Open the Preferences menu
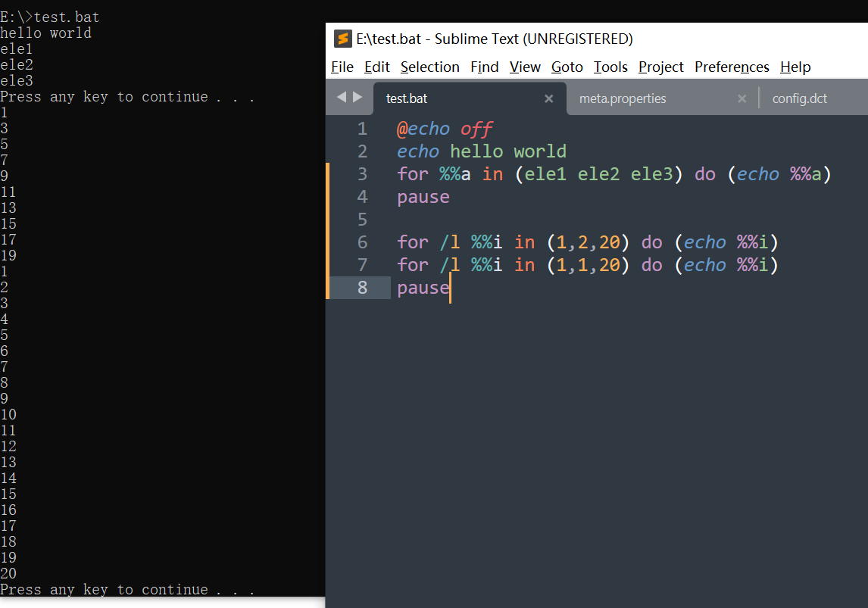Viewport: 868px width, 608px height. [732, 67]
